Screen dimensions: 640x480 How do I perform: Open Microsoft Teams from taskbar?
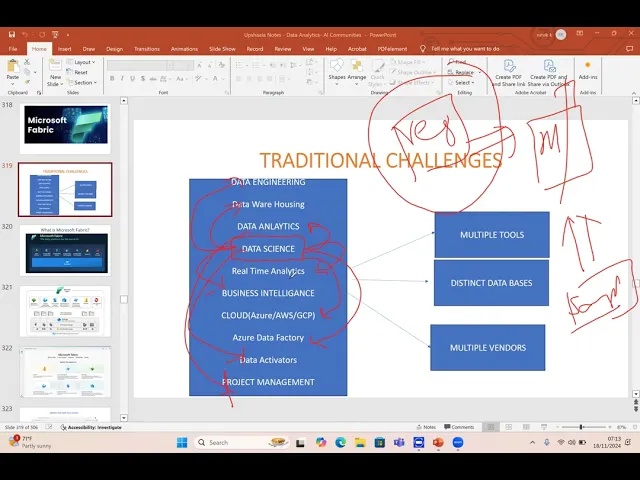(399, 442)
